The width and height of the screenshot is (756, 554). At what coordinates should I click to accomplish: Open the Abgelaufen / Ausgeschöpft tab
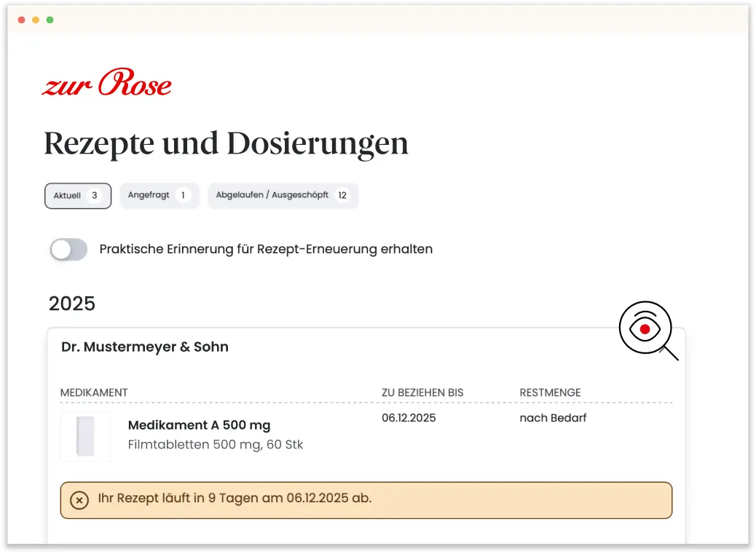tap(283, 195)
